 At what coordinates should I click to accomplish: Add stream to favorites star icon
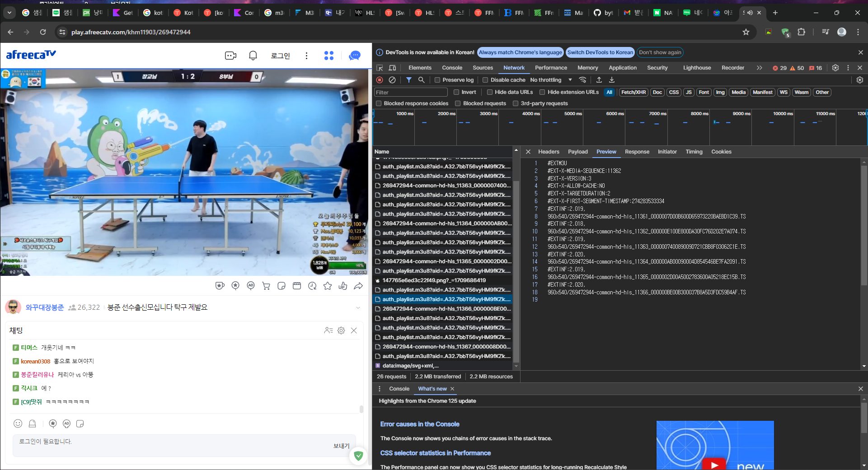coord(328,286)
